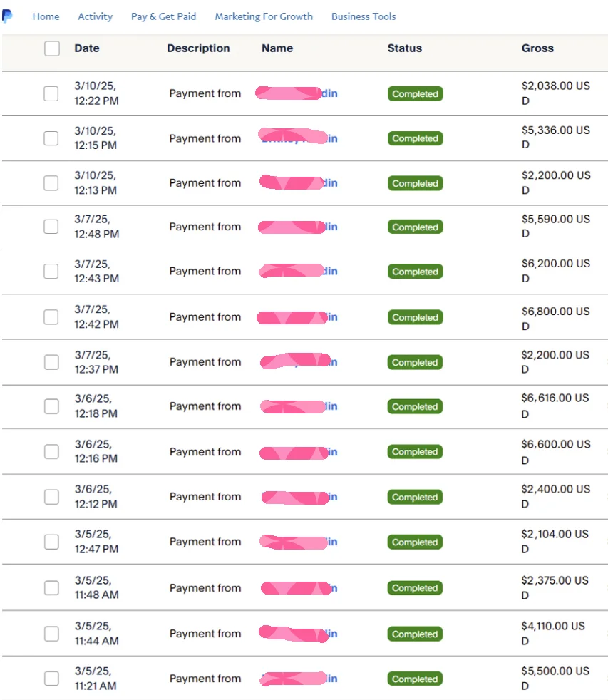Open payer name link for $4,110.00 payment
This screenshot has width=608, height=700.
[298, 634]
